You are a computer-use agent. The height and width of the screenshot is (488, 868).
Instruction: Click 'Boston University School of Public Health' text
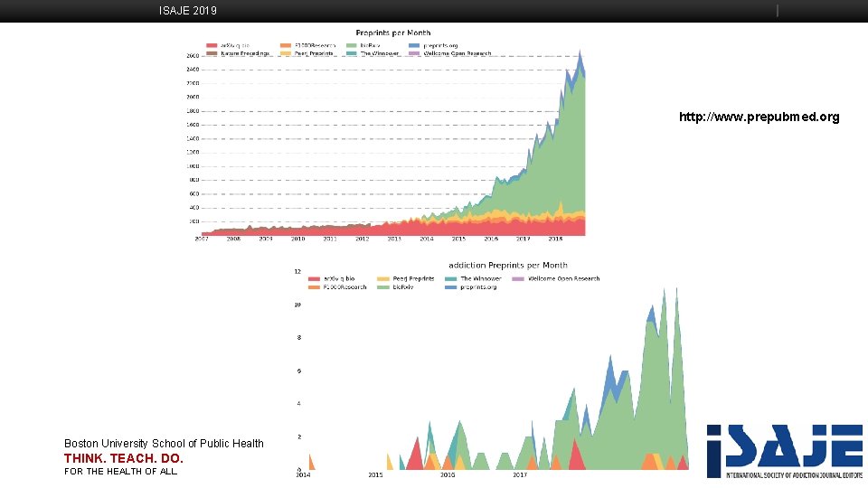pos(164,443)
